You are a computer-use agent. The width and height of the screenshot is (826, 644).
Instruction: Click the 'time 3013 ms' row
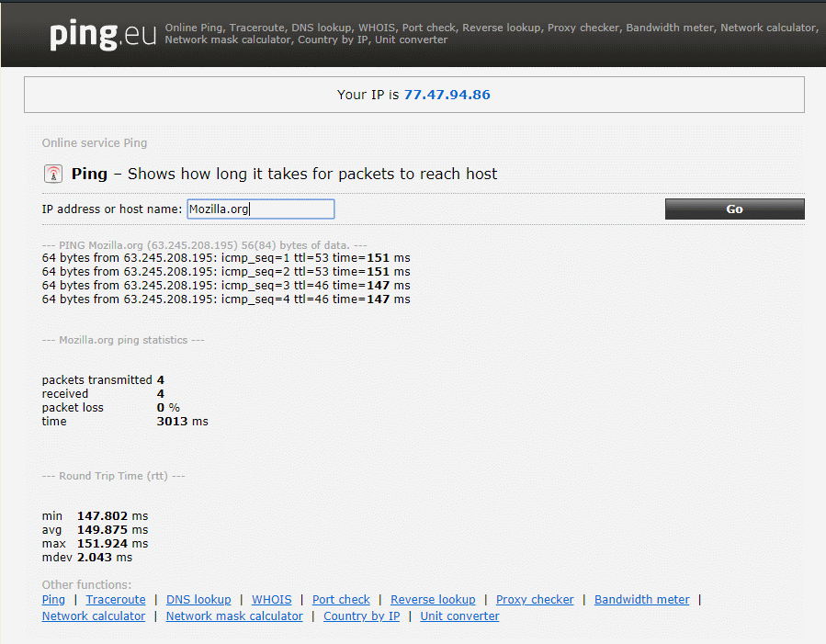pyautogui.click(x=125, y=422)
